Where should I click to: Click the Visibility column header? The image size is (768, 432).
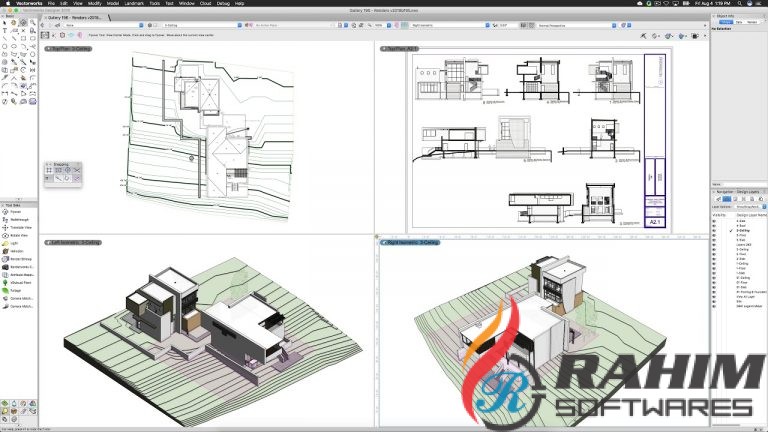[719, 215]
